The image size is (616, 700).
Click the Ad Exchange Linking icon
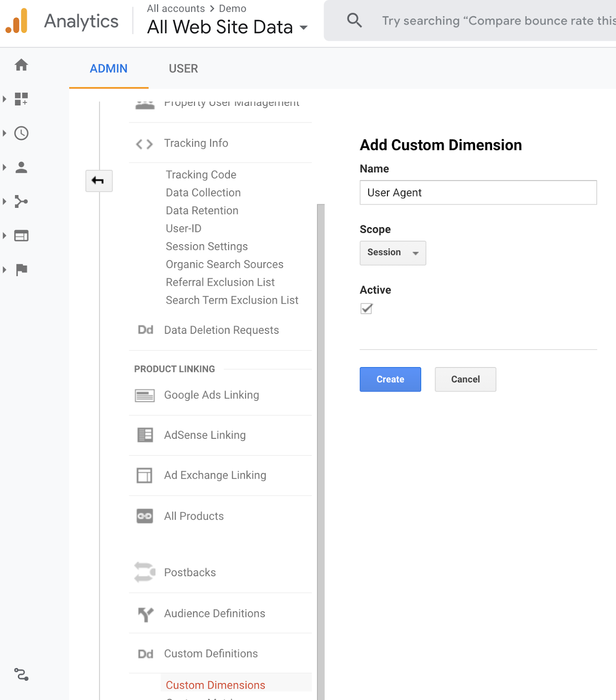(x=144, y=475)
